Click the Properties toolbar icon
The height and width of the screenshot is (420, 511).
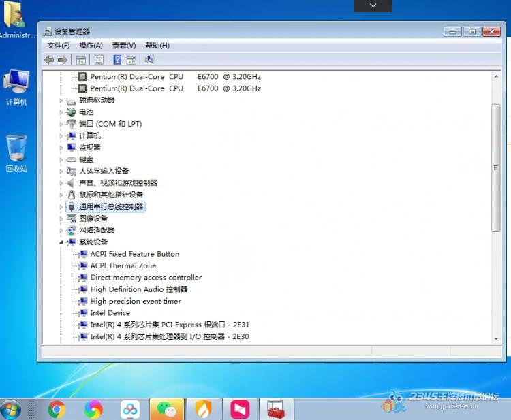pyautogui.click(x=99, y=60)
